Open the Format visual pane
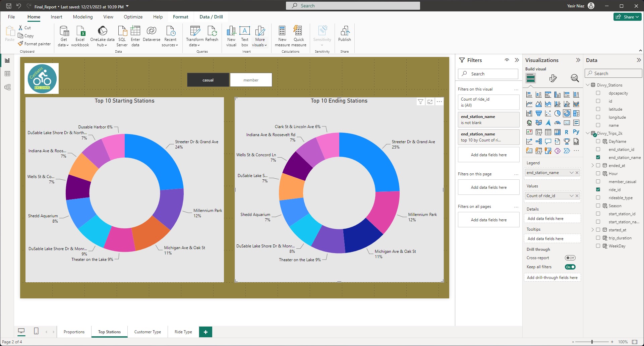This screenshot has height=346, width=644. (553, 78)
